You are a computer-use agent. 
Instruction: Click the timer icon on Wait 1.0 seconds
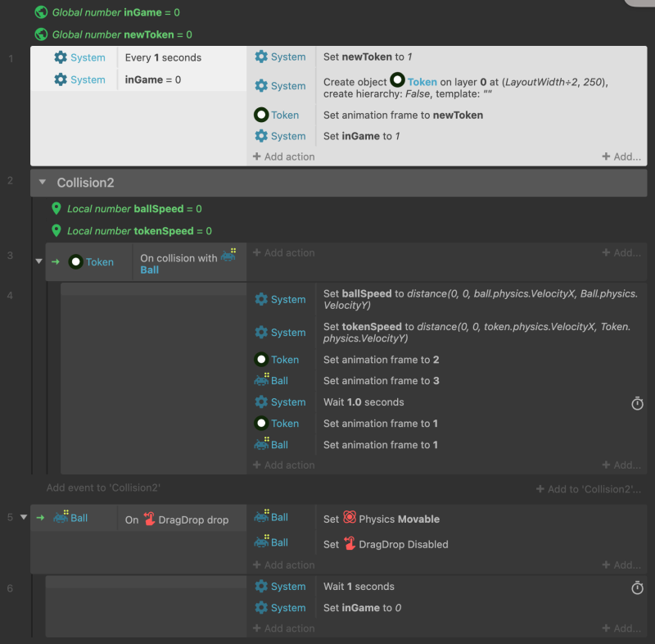click(637, 403)
